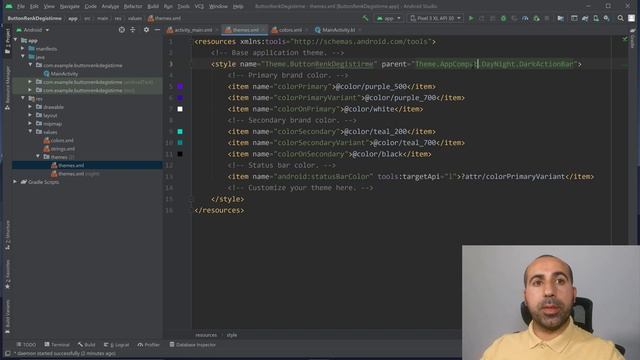Open the VCS menu
The width and height of the screenshot is (640, 360).
[199, 7]
